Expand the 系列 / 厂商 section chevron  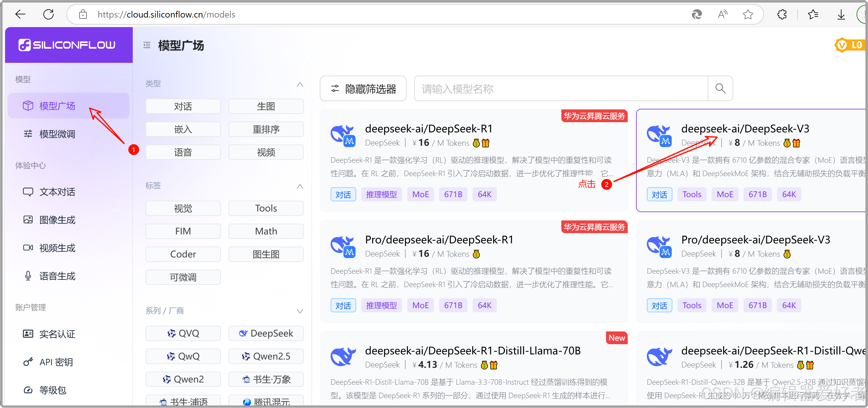(x=300, y=311)
